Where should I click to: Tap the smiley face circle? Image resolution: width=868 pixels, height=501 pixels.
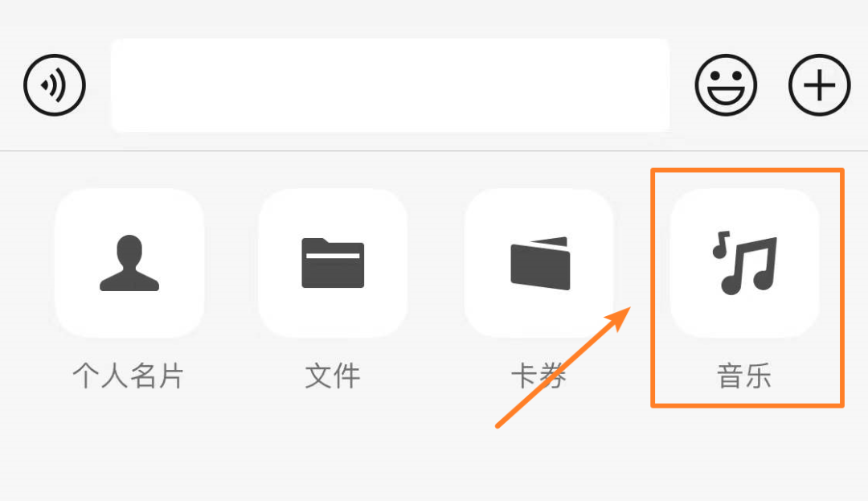pos(726,85)
